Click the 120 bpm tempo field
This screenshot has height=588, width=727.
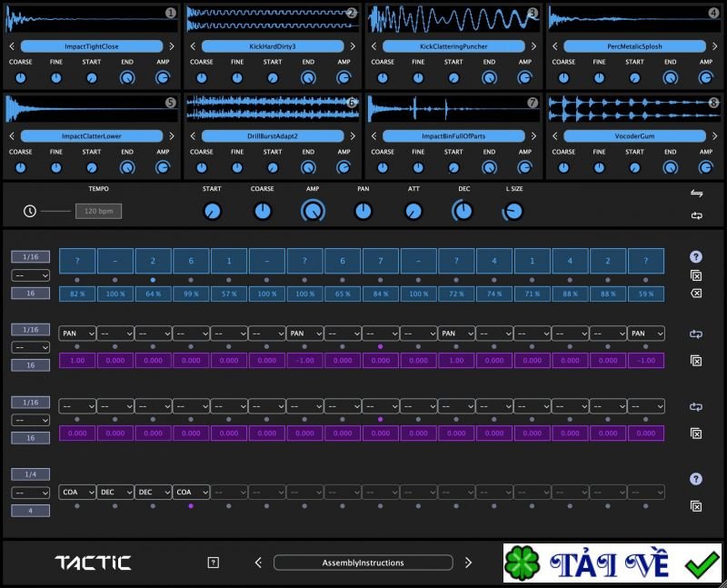(99, 211)
